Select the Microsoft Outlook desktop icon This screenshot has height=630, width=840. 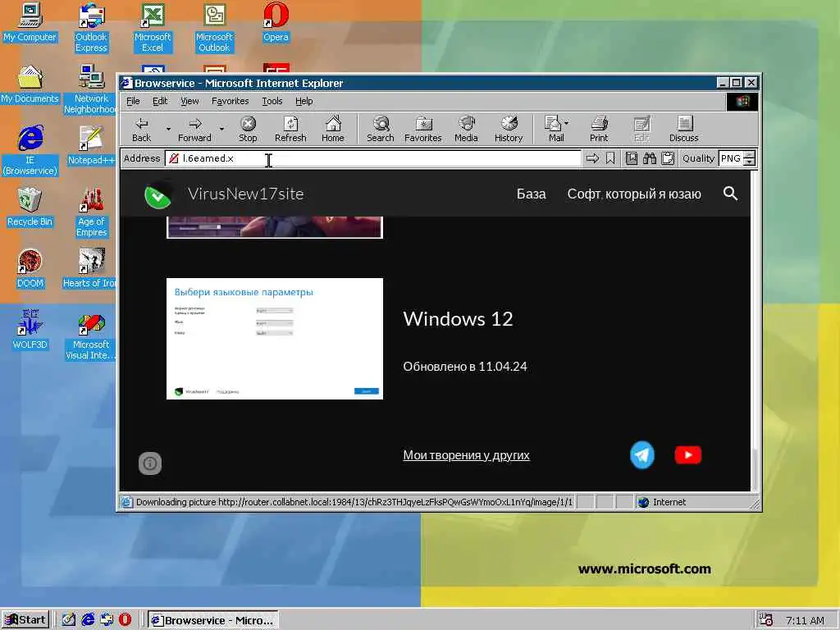coord(214,28)
